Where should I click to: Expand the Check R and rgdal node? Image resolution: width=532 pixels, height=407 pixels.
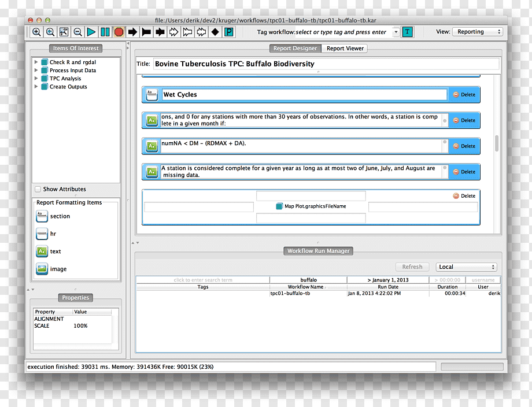point(36,62)
